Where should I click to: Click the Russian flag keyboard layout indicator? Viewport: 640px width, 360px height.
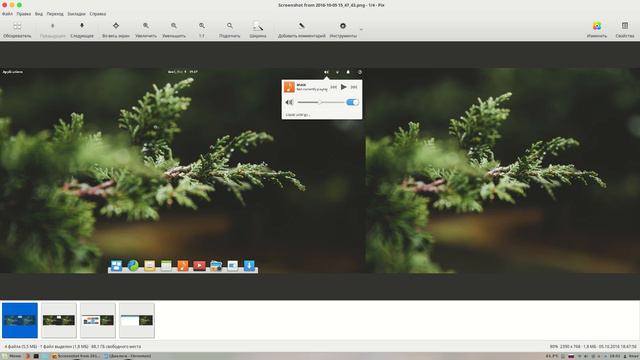(x=571, y=356)
